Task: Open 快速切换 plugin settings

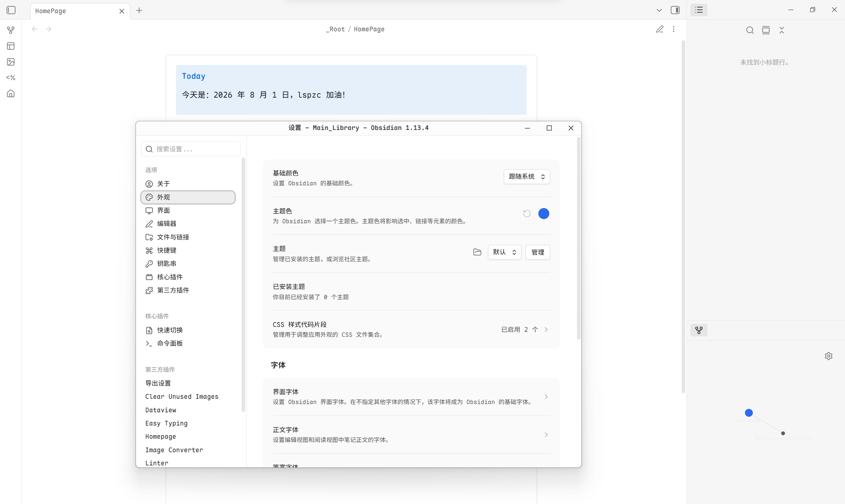Action: (x=188, y=330)
